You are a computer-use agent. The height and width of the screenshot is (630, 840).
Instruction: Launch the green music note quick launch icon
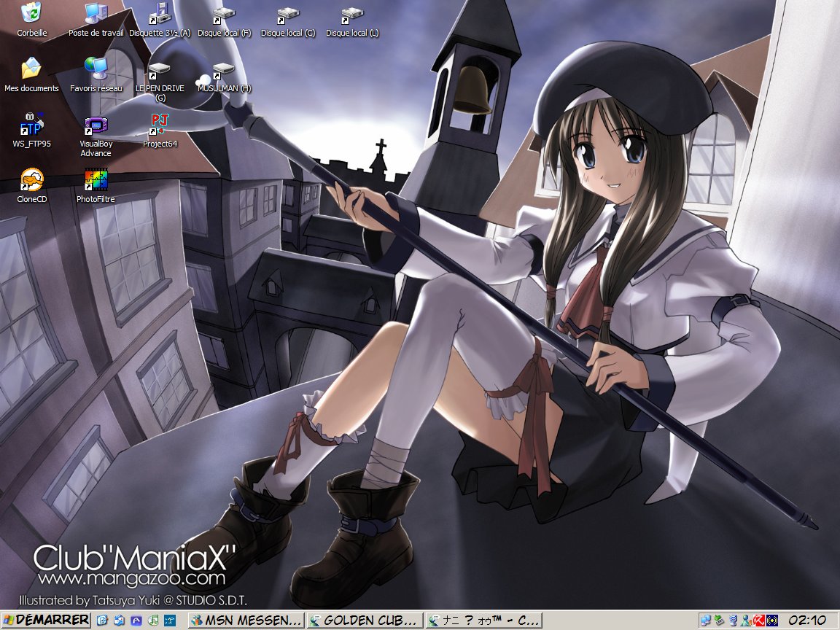point(153,621)
